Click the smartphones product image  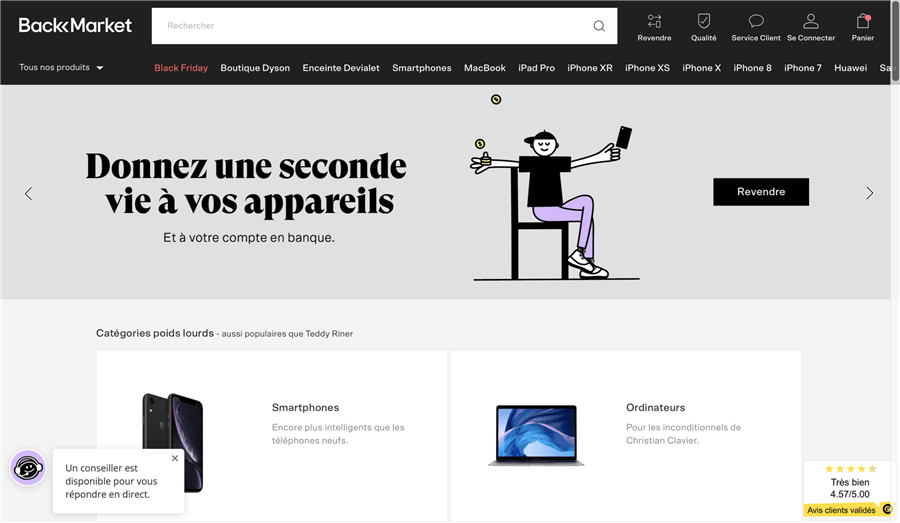[172, 442]
